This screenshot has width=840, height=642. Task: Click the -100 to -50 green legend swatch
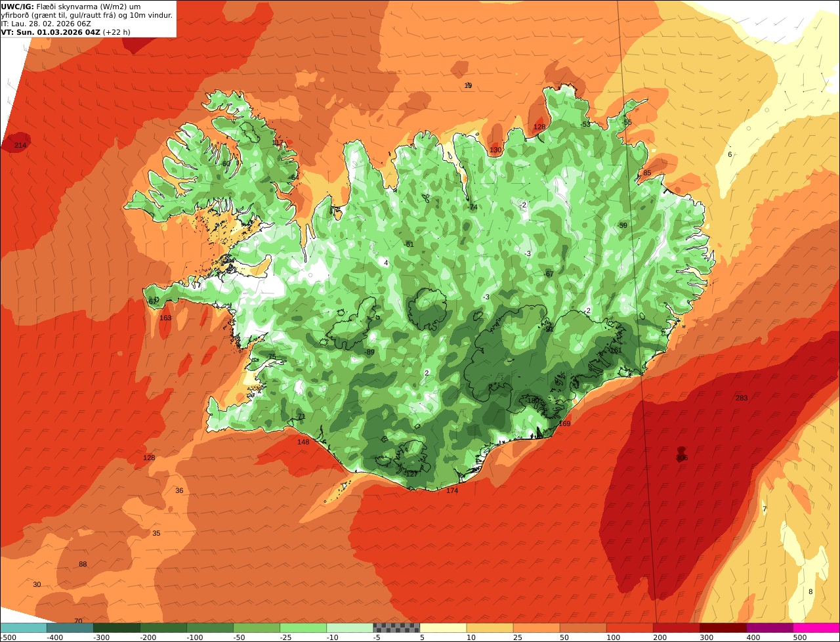210,628
